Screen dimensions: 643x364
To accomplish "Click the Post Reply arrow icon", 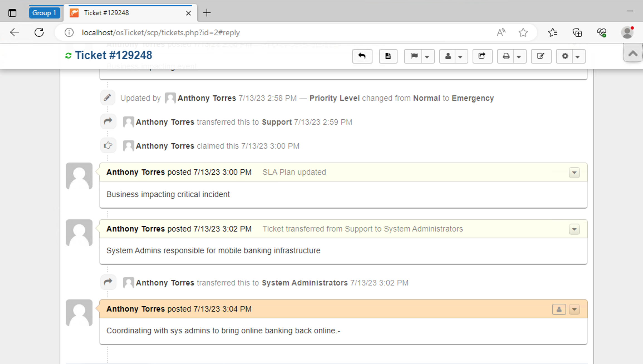I will click(362, 56).
